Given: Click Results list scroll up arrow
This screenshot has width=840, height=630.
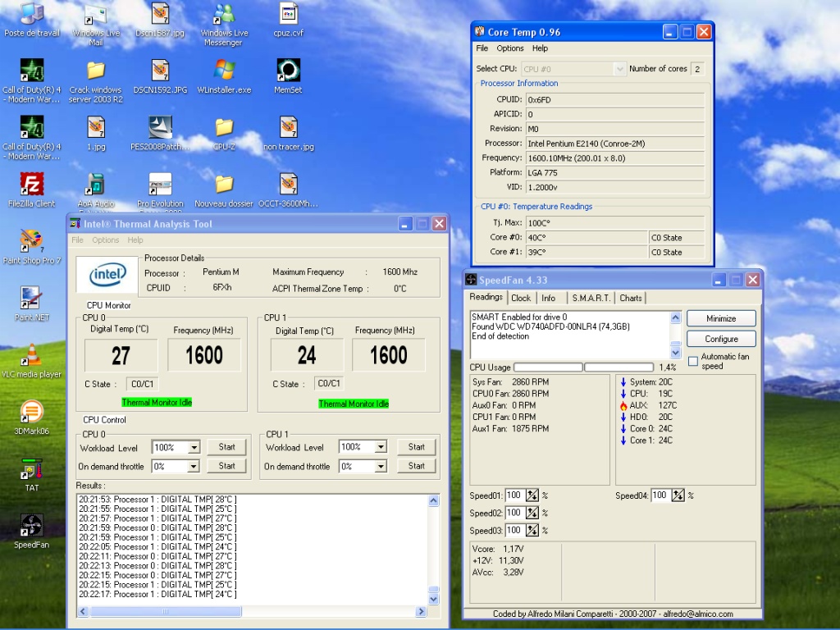Looking at the screenshot, I should 433,501.
